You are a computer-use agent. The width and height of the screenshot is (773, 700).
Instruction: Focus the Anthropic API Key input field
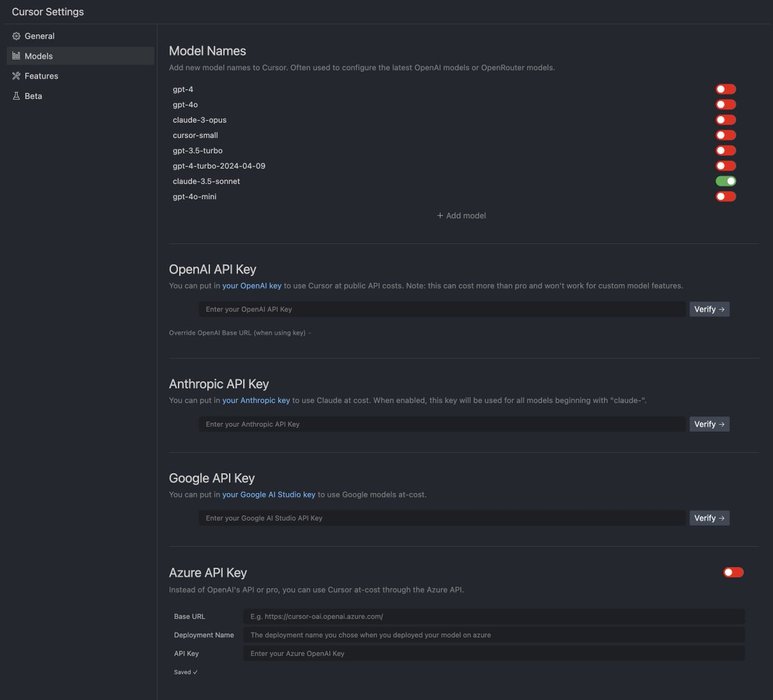442,424
